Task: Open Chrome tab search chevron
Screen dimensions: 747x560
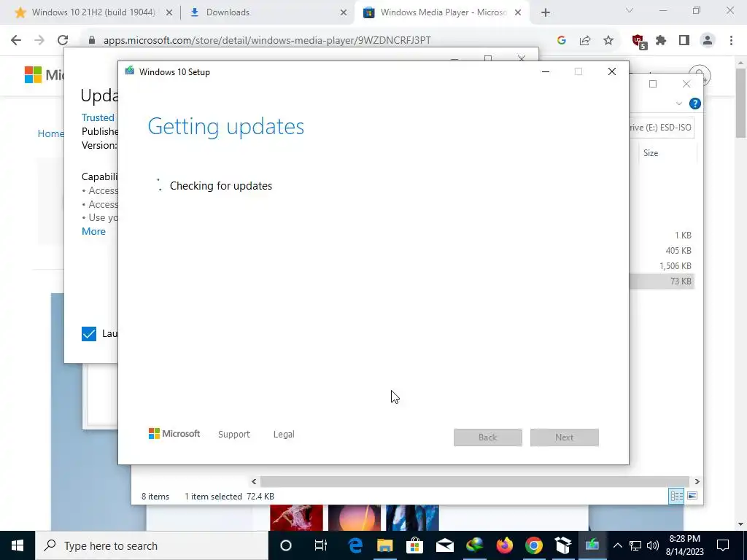Action: click(x=630, y=10)
